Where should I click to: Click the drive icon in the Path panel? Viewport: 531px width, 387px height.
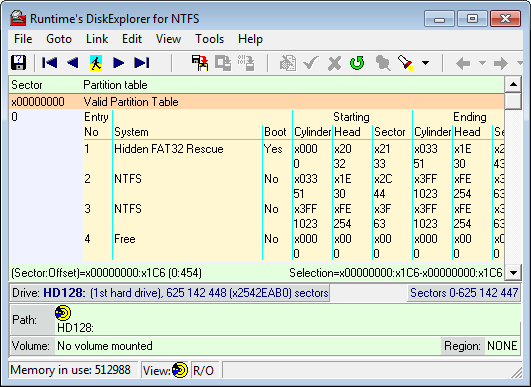click(63, 313)
